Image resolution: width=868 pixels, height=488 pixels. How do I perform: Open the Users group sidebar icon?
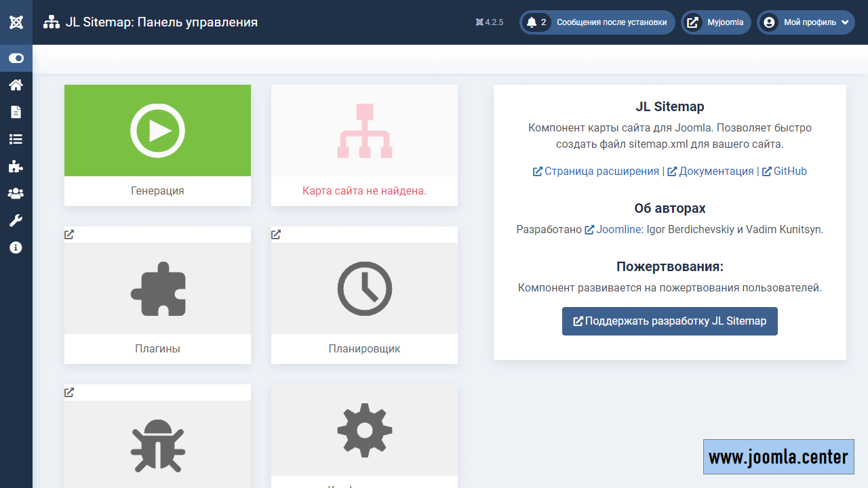[x=16, y=193]
